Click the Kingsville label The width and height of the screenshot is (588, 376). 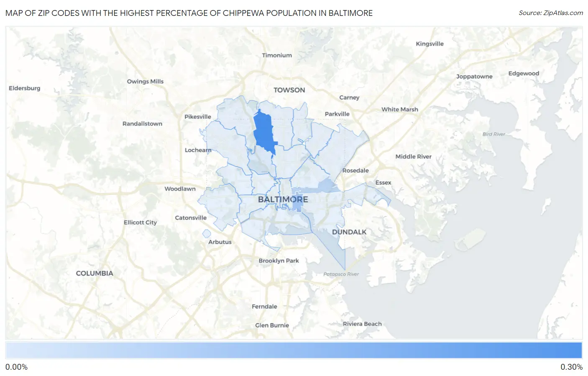click(x=429, y=44)
